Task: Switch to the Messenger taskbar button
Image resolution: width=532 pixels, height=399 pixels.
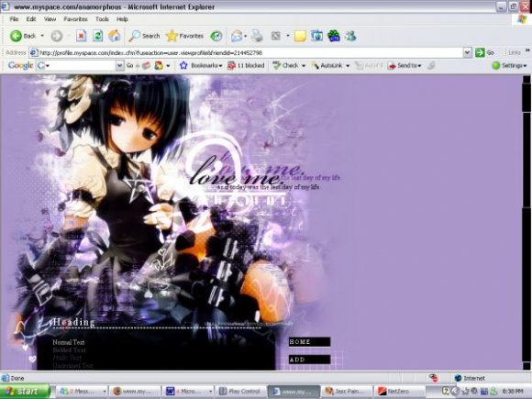Action: tap(82, 391)
